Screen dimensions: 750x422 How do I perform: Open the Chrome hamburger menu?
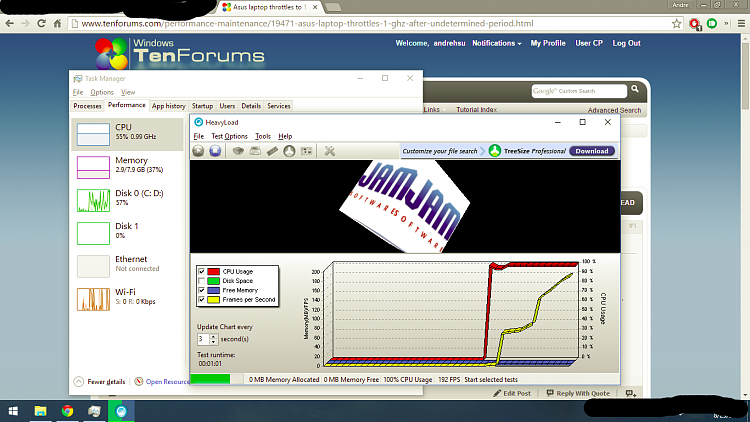(741, 23)
